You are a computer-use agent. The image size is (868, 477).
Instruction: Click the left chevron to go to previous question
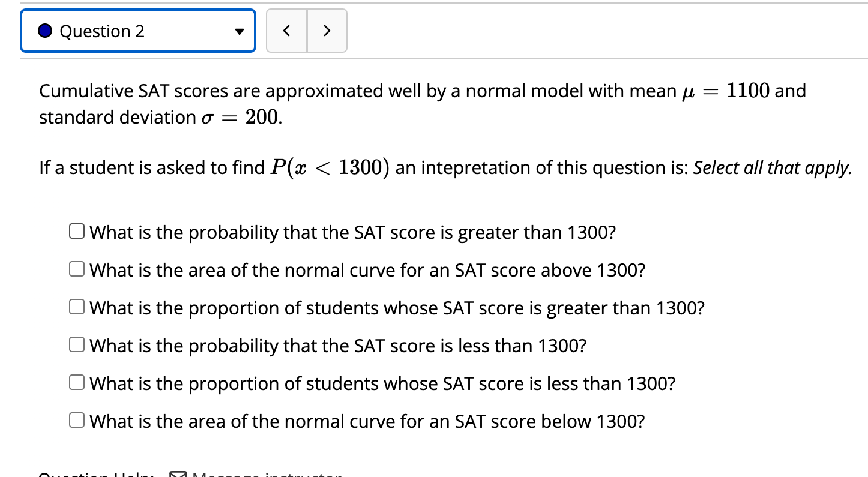coord(286,30)
